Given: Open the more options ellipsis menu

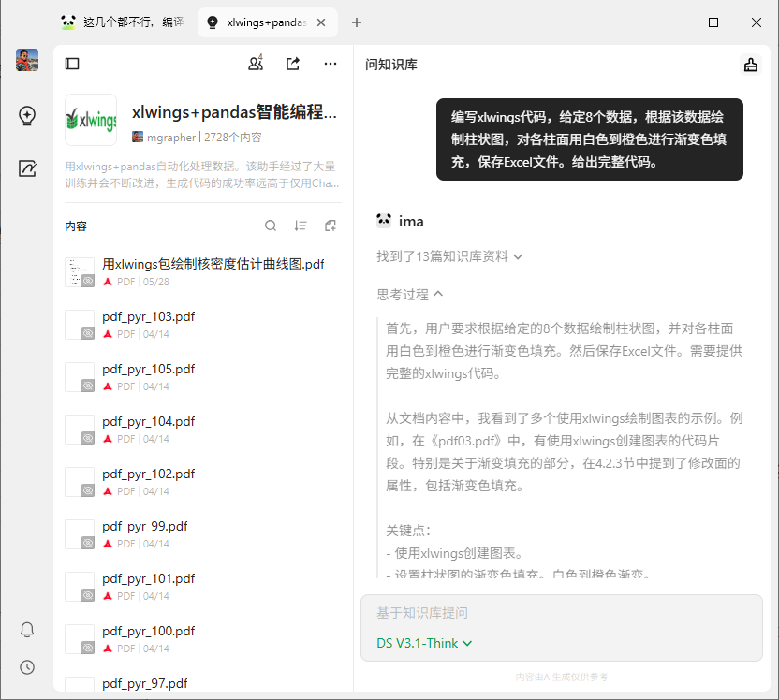Looking at the screenshot, I should pyautogui.click(x=330, y=62).
